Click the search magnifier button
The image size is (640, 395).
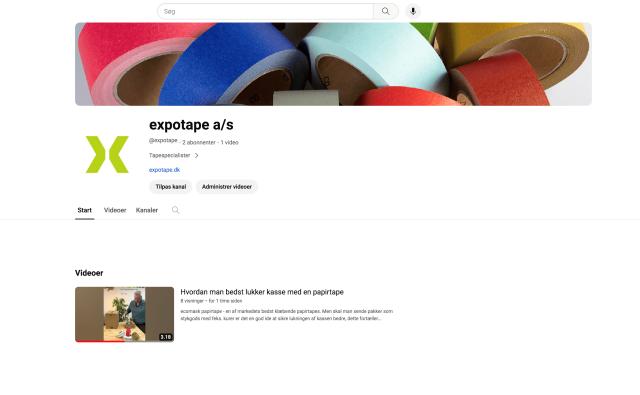(x=386, y=11)
